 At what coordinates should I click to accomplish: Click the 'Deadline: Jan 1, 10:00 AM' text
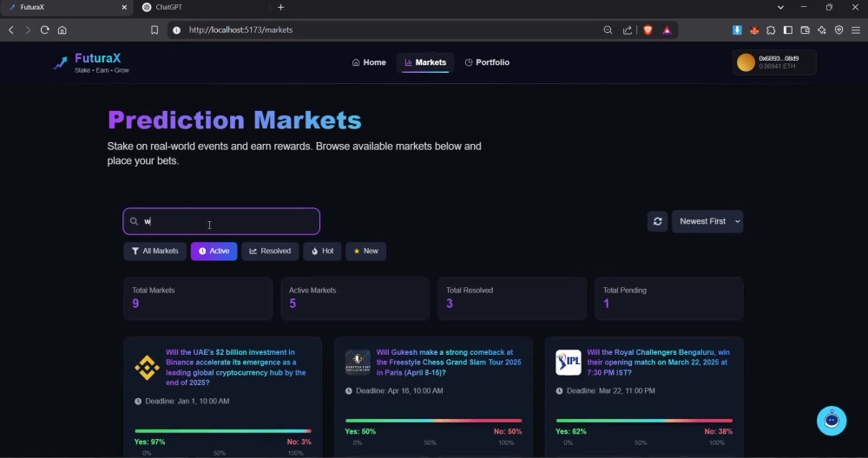(x=187, y=401)
